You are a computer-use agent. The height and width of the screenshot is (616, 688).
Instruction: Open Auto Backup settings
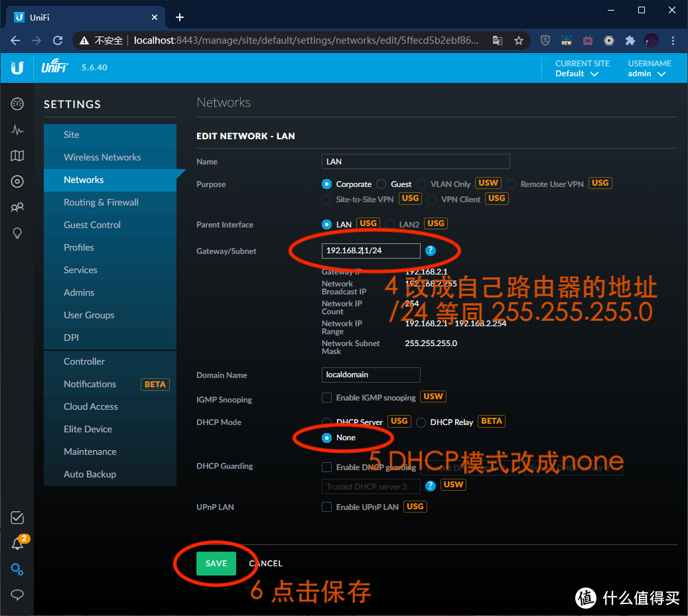pyautogui.click(x=110, y=474)
